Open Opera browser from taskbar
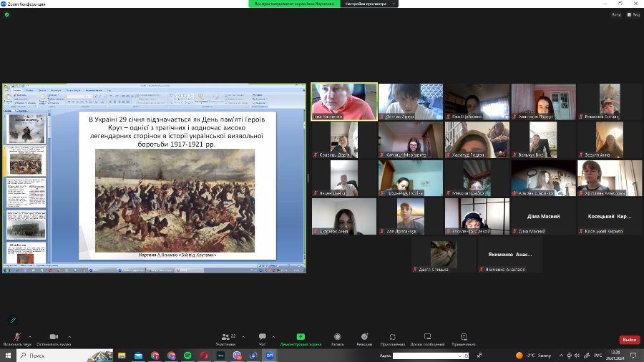 [x=204, y=356]
